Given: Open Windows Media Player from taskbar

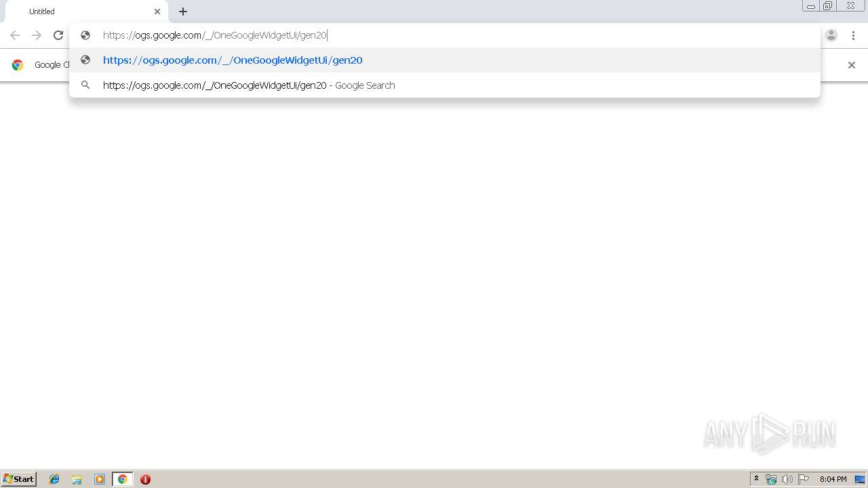Looking at the screenshot, I should coord(100,479).
